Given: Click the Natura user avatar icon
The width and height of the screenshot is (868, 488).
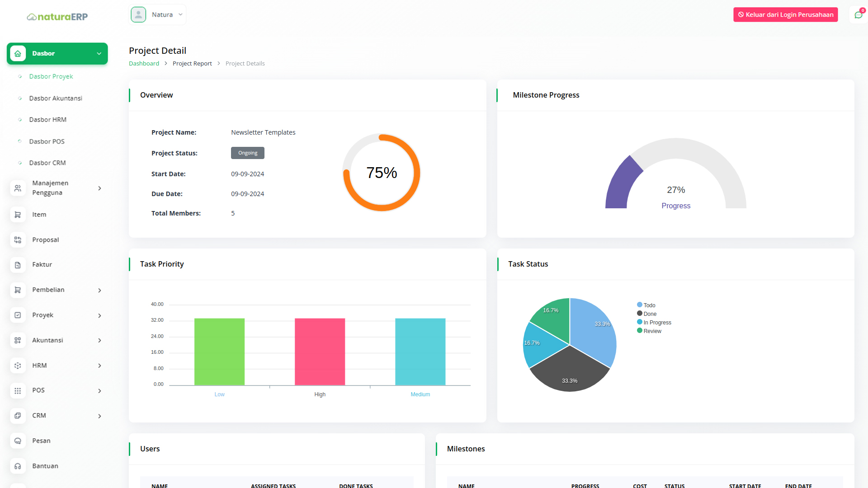Looking at the screenshot, I should (138, 14).
